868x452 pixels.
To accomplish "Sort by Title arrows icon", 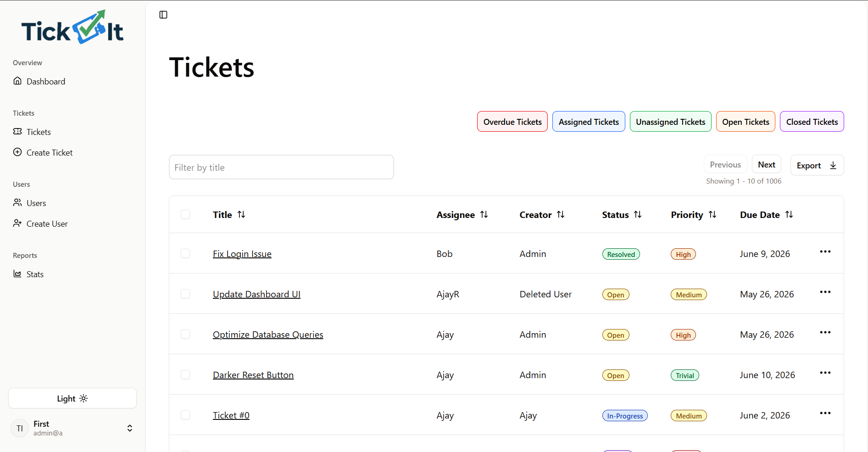I will [x=241, y=214].
